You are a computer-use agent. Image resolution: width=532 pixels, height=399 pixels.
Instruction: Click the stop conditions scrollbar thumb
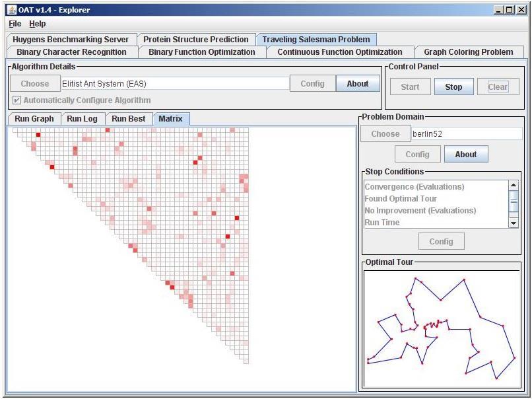(514, 201)
